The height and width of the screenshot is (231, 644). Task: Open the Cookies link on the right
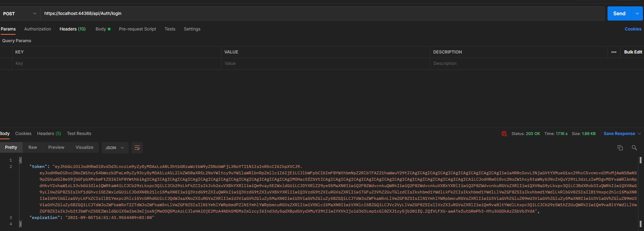pos(633,29)
